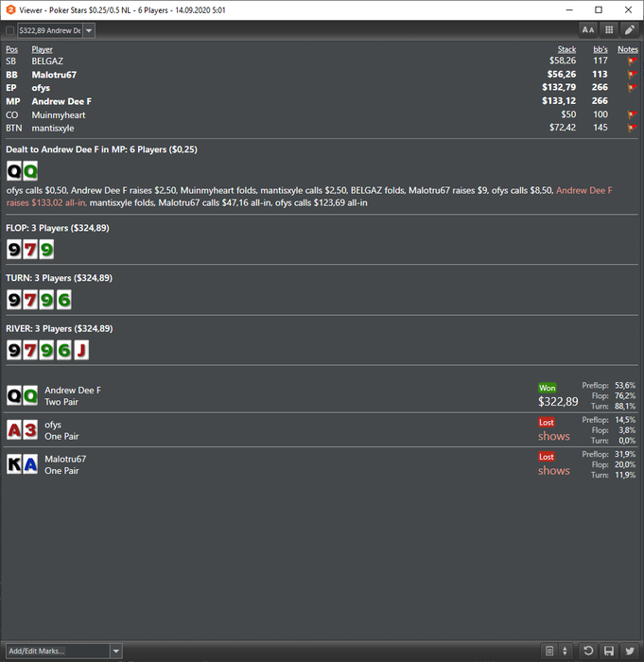Open the note flag for mantisxyle

tap(632, 128)
